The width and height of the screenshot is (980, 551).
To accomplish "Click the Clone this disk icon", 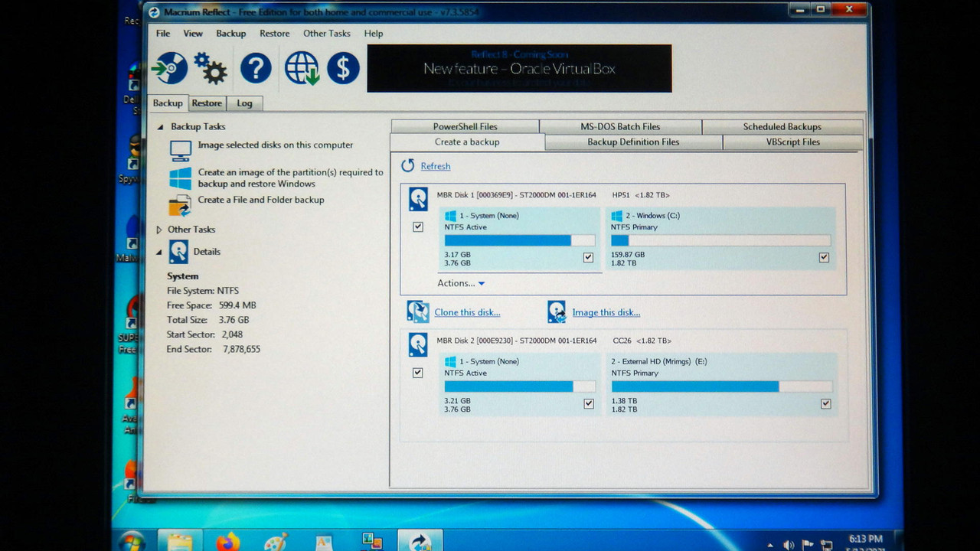I will (418, 311).
